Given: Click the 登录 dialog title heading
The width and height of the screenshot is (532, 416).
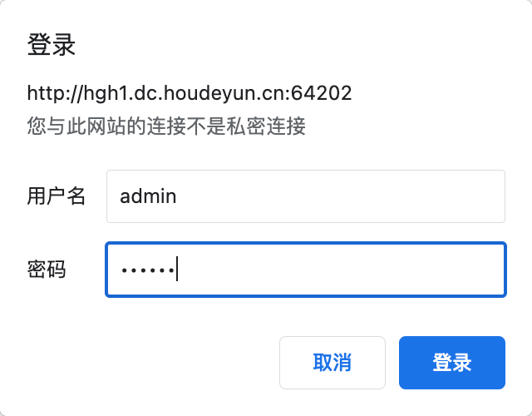Looking at the screenshot, I should (52, 44).
